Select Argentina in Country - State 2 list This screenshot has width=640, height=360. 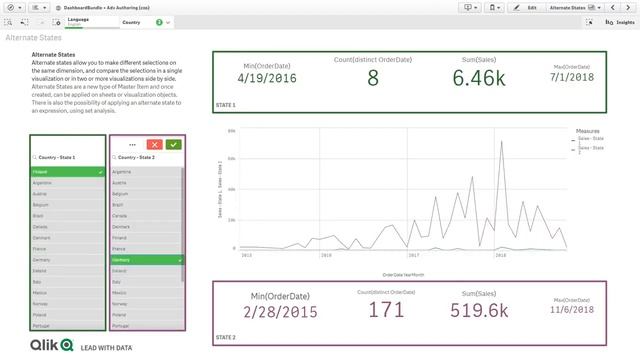[146, 172]
